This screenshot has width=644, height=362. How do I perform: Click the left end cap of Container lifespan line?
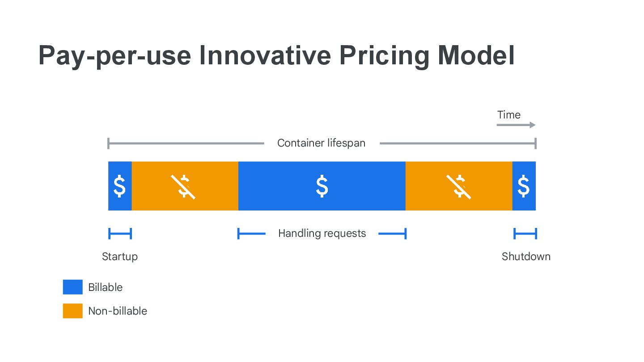[109, 143]
